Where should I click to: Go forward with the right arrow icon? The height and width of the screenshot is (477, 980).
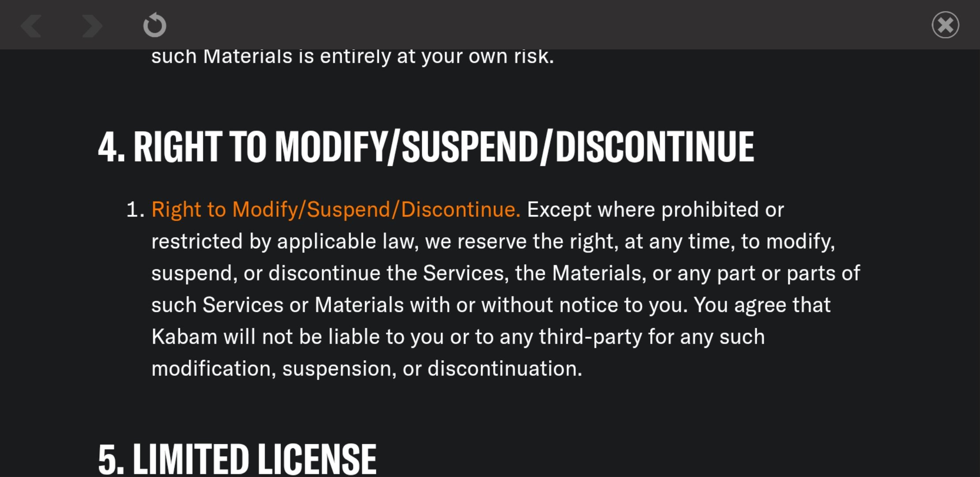coord(92,25)
